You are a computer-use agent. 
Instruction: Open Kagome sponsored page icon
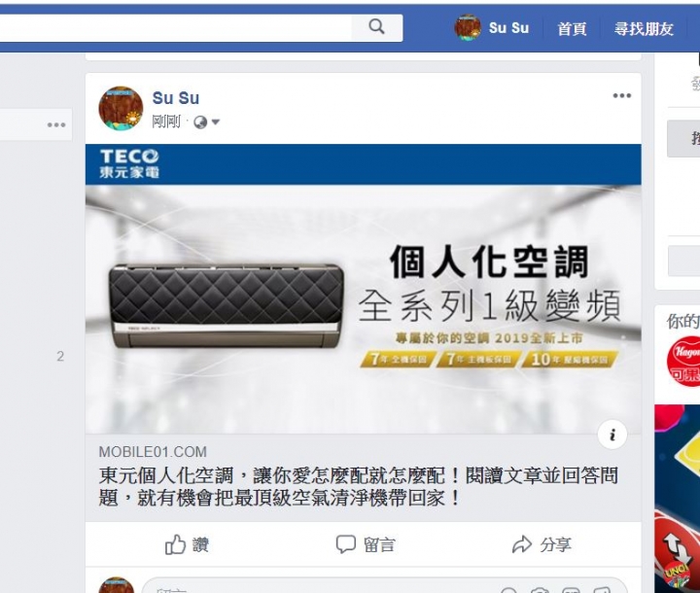[x=683, y=361]
